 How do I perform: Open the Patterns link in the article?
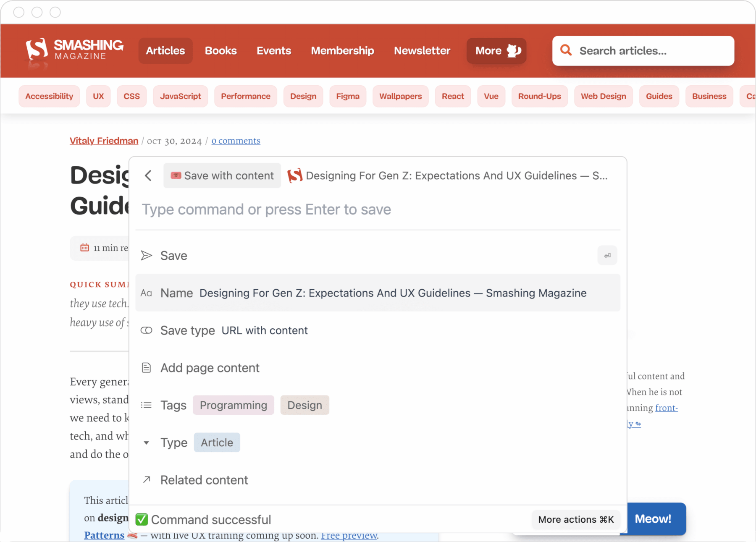coord(104,535)
